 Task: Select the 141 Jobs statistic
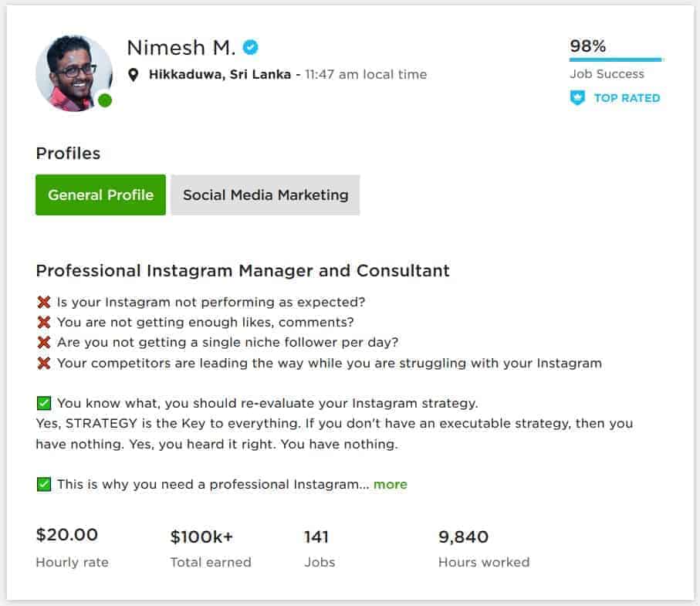316,537
